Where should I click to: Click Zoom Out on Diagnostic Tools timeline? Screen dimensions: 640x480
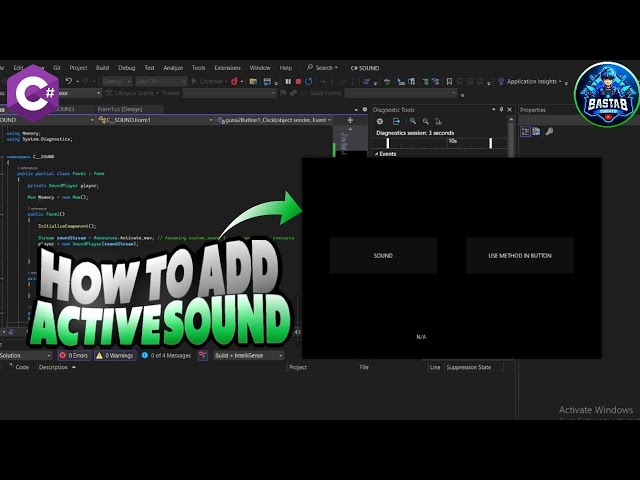click(426, 121)
